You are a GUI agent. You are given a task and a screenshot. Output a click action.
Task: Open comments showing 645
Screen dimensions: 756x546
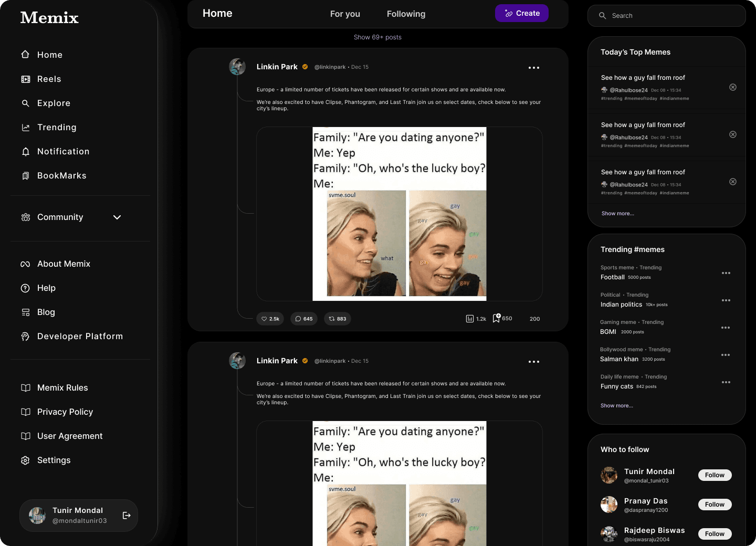coord(304,319)
